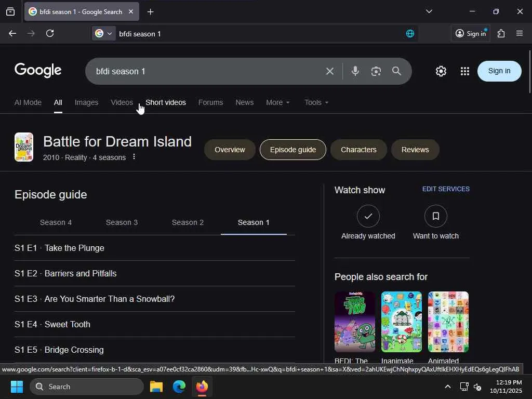The height and width of the screenshot is (399, 532).
Task: Switch to Videos results
Action: [122, 102]
